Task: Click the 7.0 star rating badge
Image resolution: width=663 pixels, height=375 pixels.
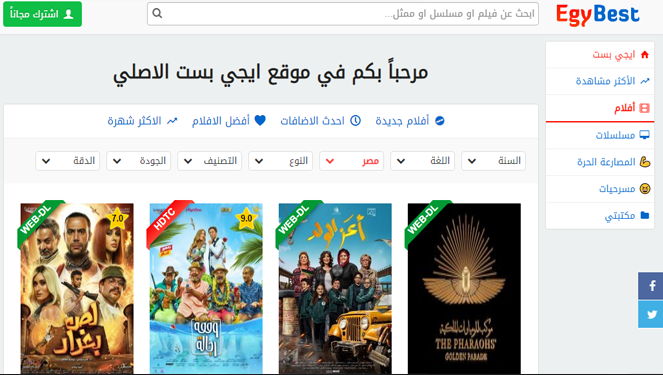Action: (x=117, y=218)
